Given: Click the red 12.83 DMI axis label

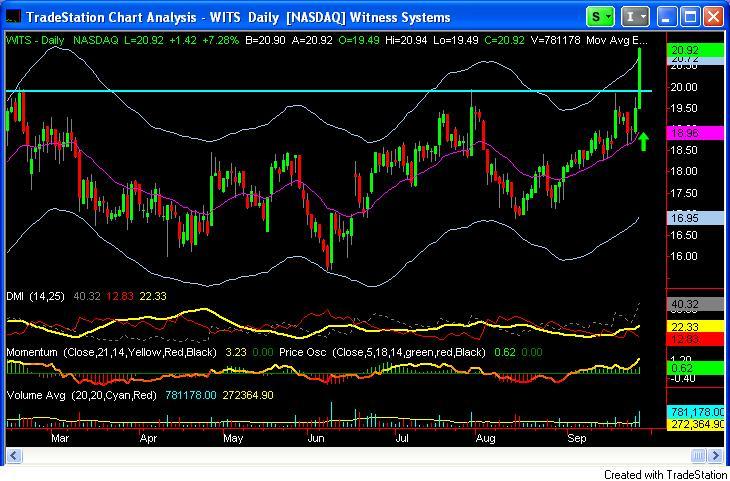Looking at the screenshot, I should pos(694,339).
